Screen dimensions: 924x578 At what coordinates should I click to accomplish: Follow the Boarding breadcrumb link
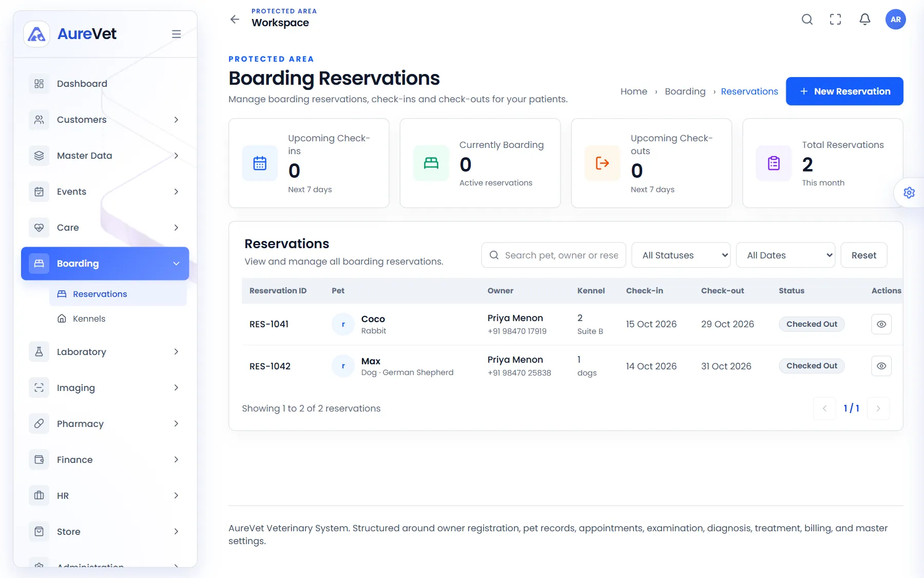click(685, 91)
